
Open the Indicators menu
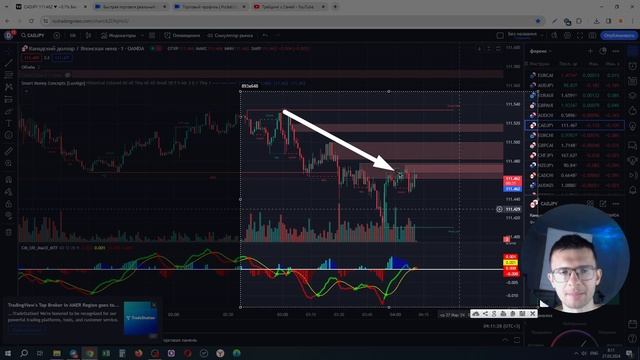[118, 36]
